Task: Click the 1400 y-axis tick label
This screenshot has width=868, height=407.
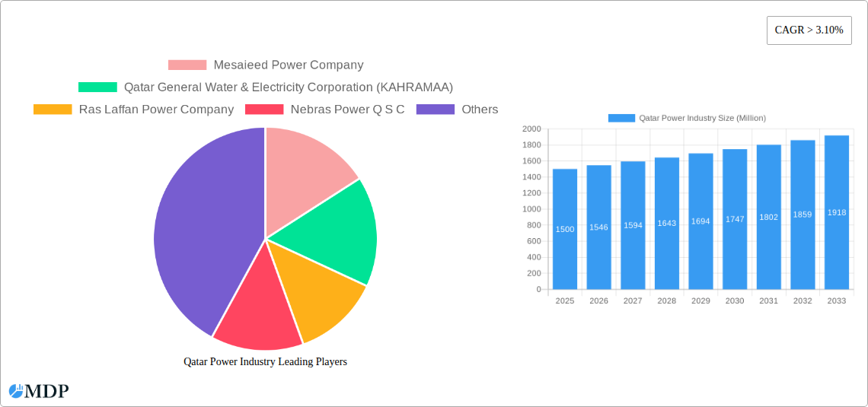Action: [531, 177]
